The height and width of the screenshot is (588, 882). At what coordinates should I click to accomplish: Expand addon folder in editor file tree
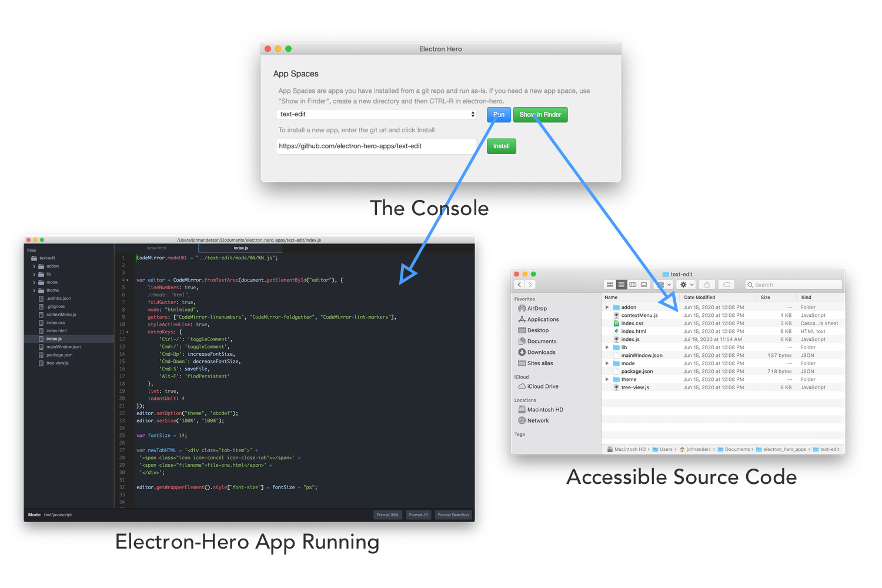coord(34,266)
